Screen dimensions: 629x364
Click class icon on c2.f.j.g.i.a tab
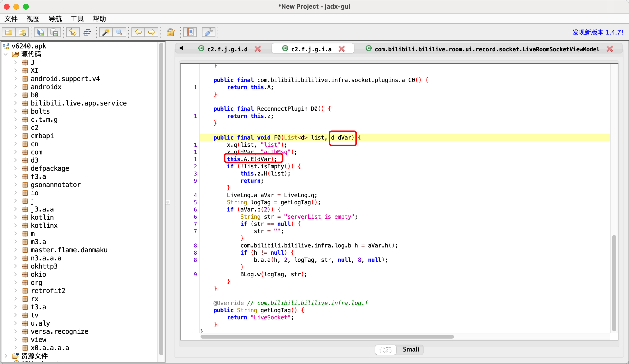285,48
